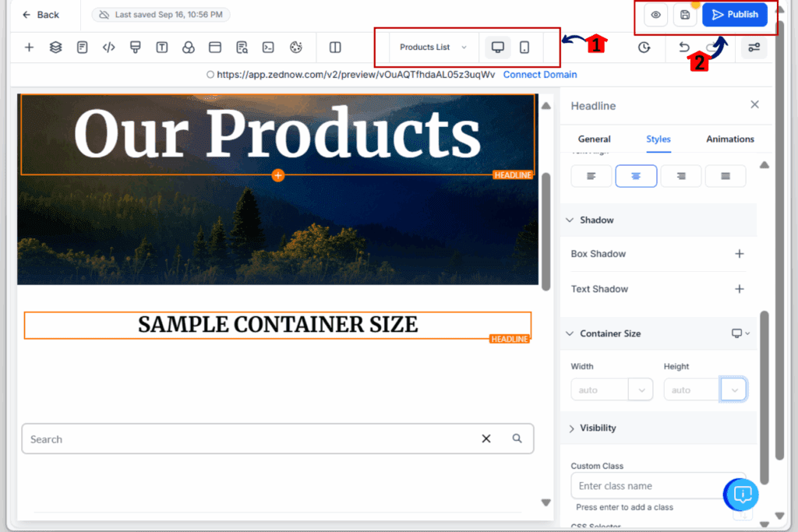Set text alignment to center
The height and width of the screenshot is (532, 798).
[636, 176]
